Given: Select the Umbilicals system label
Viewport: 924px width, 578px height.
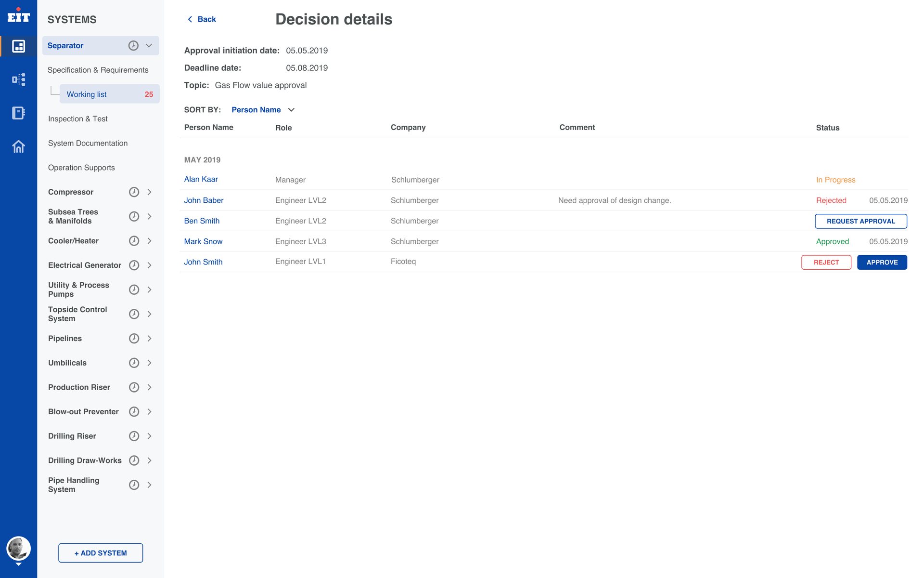Looking at the screenshot, I should (67, 363).
